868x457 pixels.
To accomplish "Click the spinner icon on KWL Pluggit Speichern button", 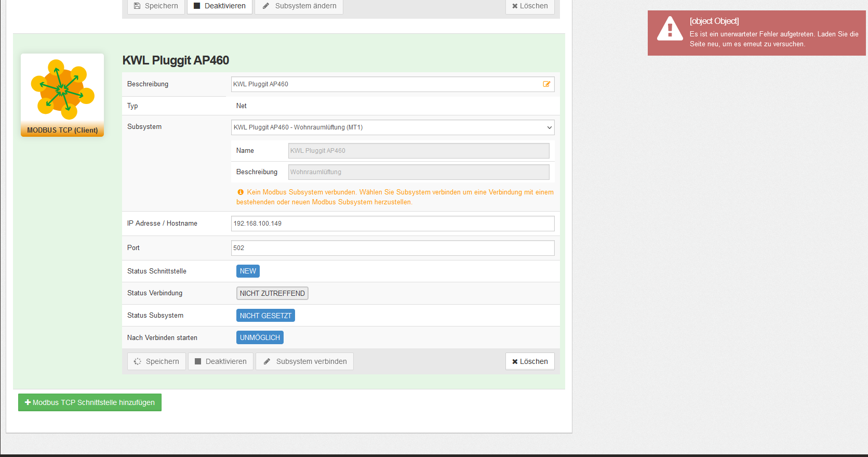I will pos(137,362).
